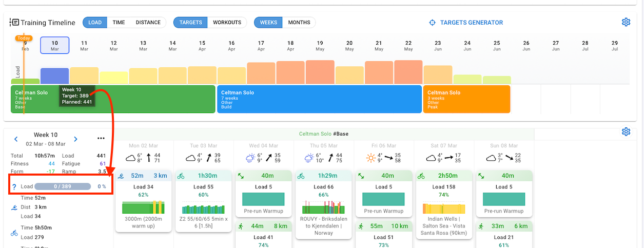Viewport: 644px width, 248px height.
Task: Click the run icon on Friday's 55m workout
Action: click(361, 226)
